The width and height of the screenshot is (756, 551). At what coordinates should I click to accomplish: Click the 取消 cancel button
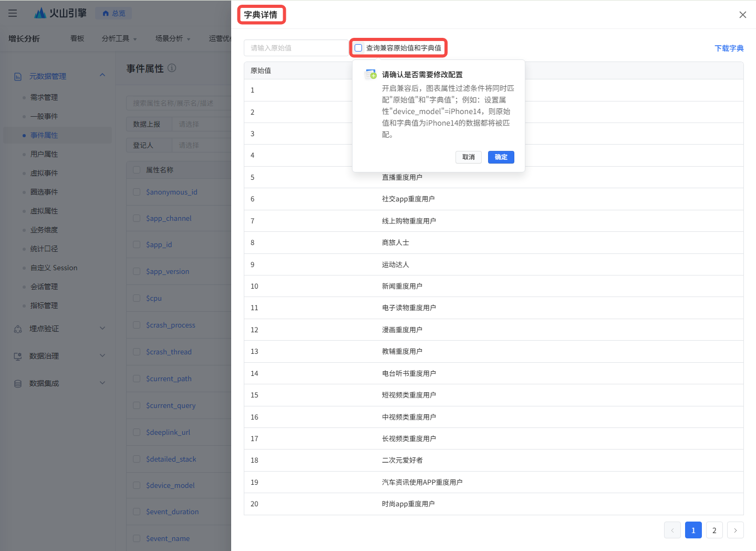click(469, 157)
